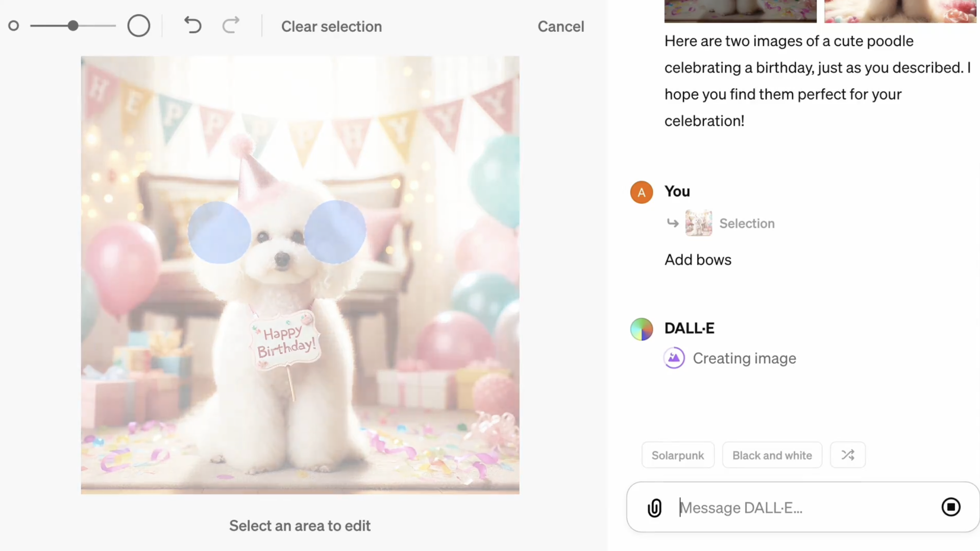The height and width of the screenshot is (551, 980).
Task: Apply the Solarpunk style suggestion
Action: (678, 455)
